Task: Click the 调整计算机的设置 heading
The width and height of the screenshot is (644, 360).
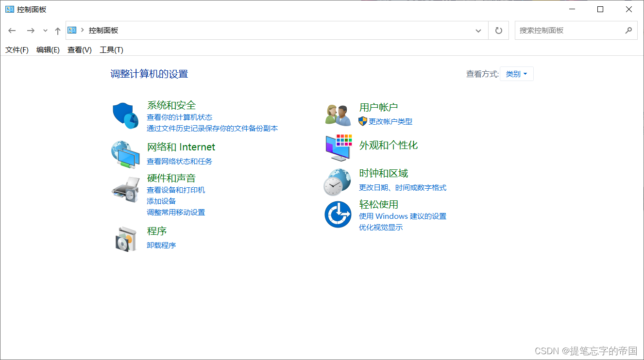Action: (x=149, y=74)
